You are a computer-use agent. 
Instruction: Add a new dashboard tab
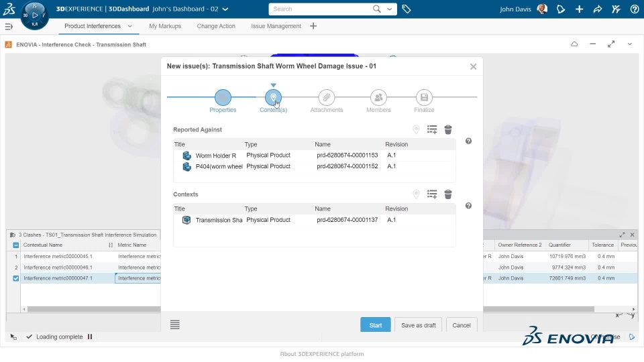pos(313,26)
